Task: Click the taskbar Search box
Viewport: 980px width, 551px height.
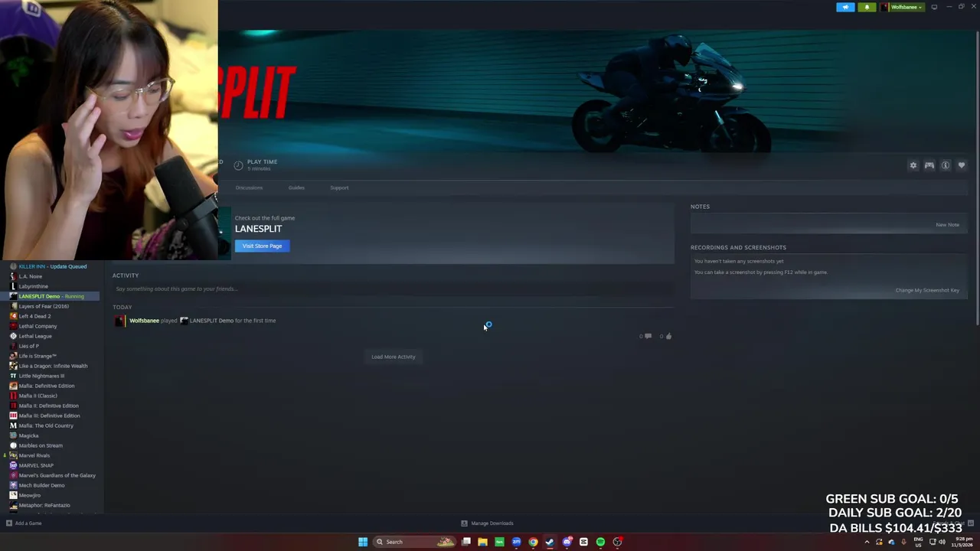Action: (413, 542)
